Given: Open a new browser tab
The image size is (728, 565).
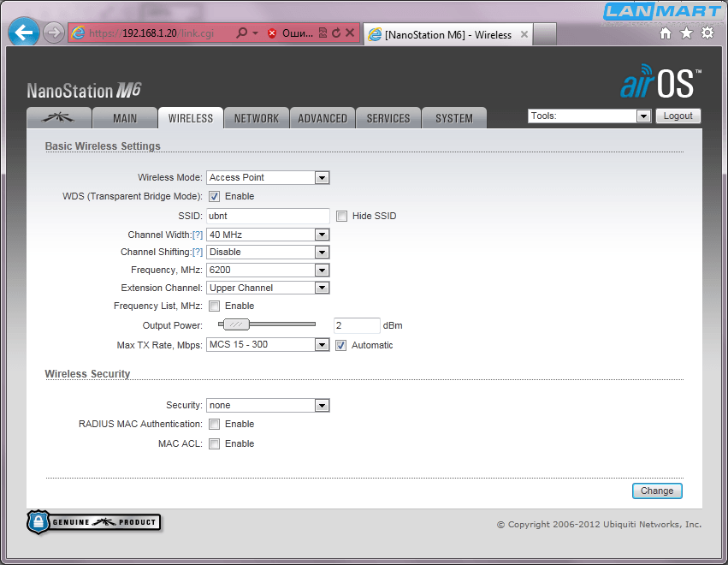Looking at the screenshot, I should click(545, 34).
